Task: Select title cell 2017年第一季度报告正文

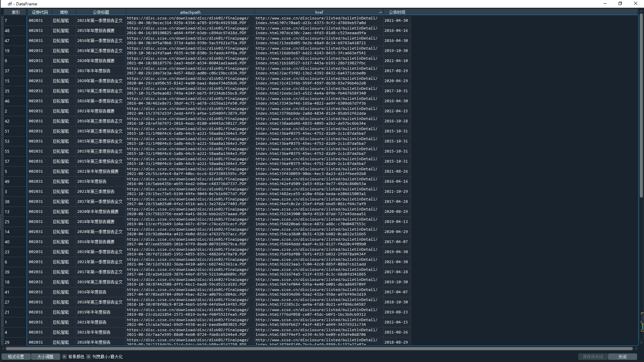Action: coord(101,272)
